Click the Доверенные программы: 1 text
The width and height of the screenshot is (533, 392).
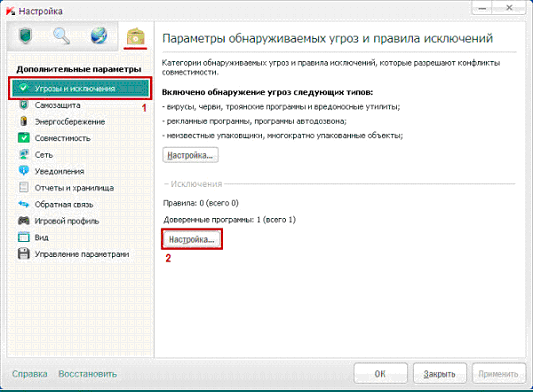(x=229, y=220)
